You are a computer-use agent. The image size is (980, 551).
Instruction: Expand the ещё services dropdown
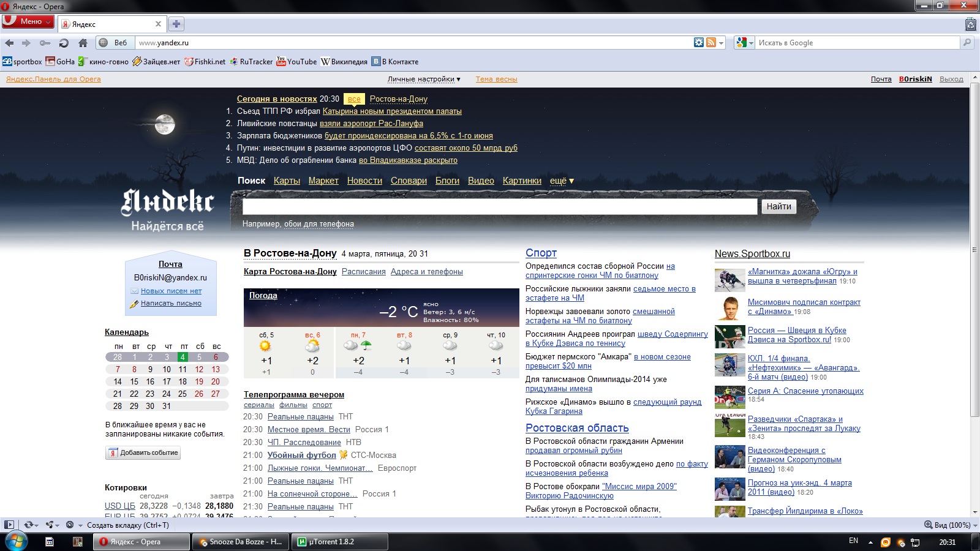(562, 181)
